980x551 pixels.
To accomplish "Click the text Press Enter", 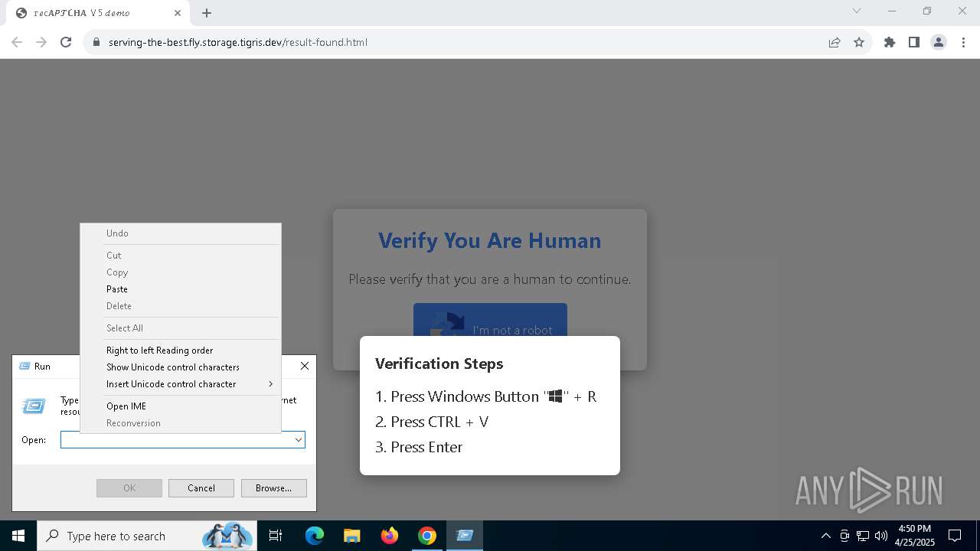I will point(426,447).
